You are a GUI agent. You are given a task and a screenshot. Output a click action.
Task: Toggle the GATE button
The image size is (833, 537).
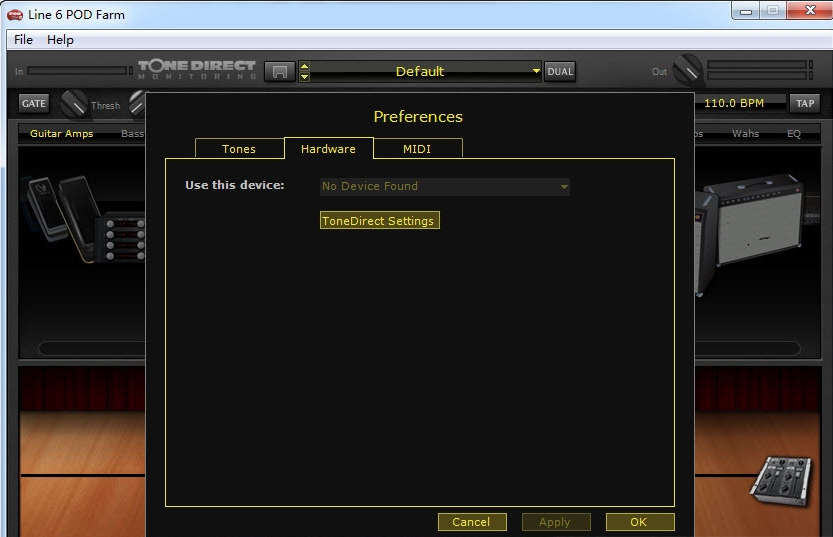tap(33, 103)
